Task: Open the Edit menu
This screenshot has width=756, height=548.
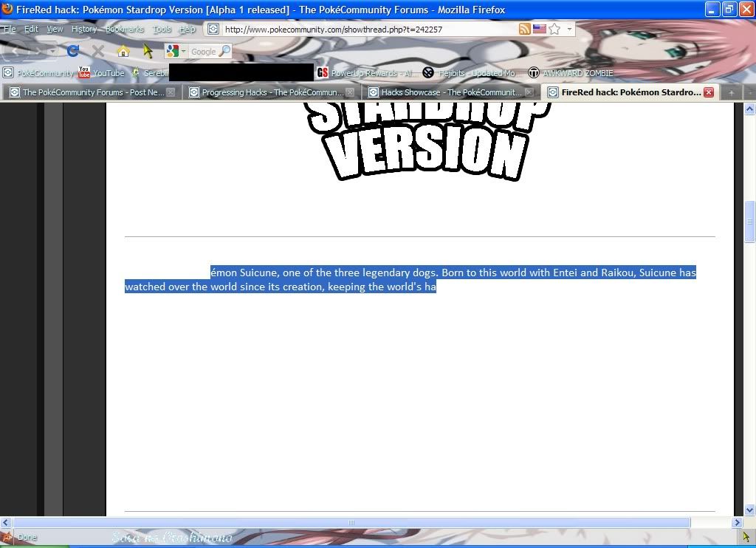Action: pyautogui.click(x=31, y=29)
